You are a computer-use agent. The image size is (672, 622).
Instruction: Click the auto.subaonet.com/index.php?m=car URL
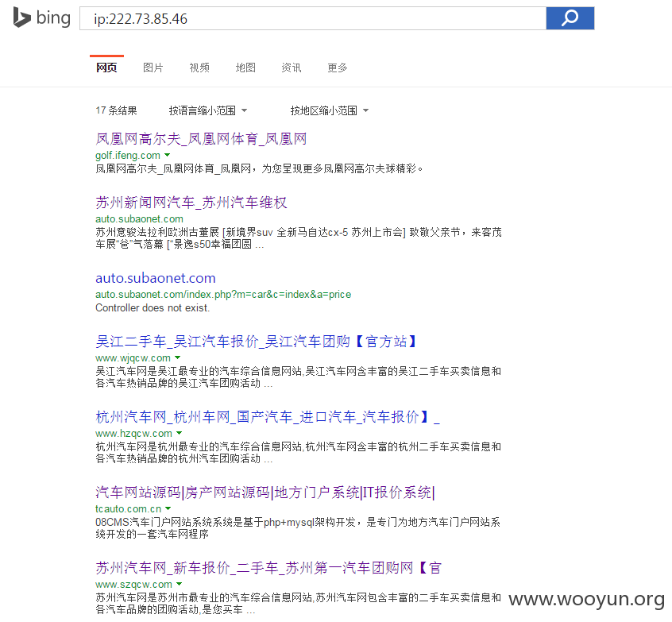[223, 295]
